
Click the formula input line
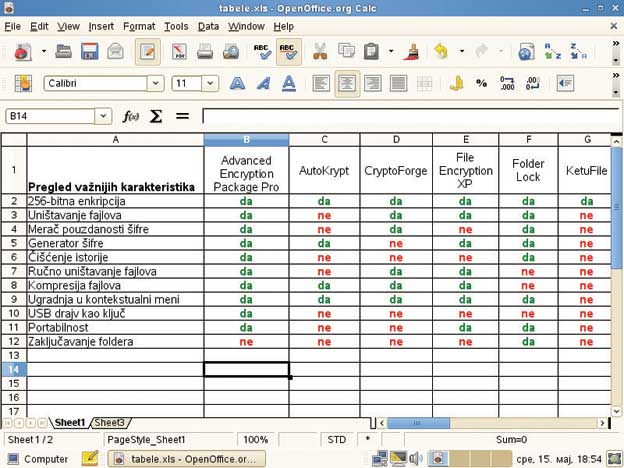point(412,116)
